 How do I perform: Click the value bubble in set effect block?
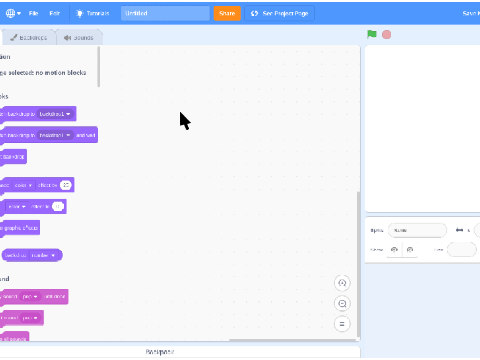tap(58, 207)
